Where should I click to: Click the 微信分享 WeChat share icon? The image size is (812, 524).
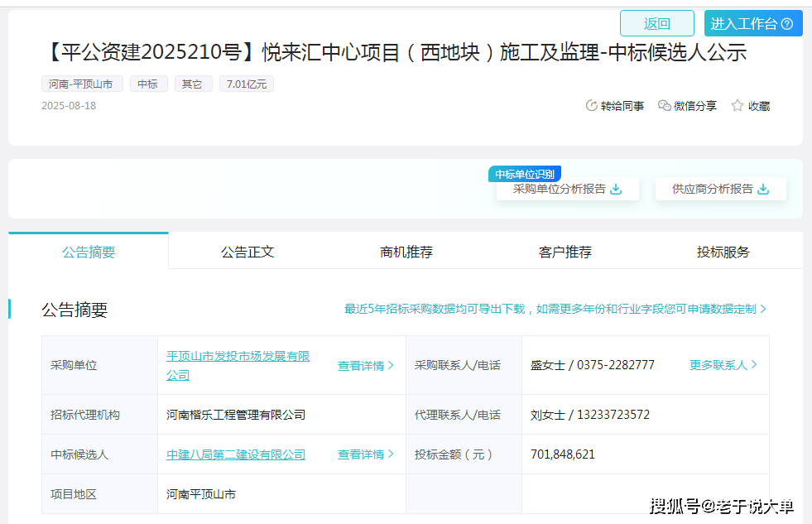coord(664,106)
